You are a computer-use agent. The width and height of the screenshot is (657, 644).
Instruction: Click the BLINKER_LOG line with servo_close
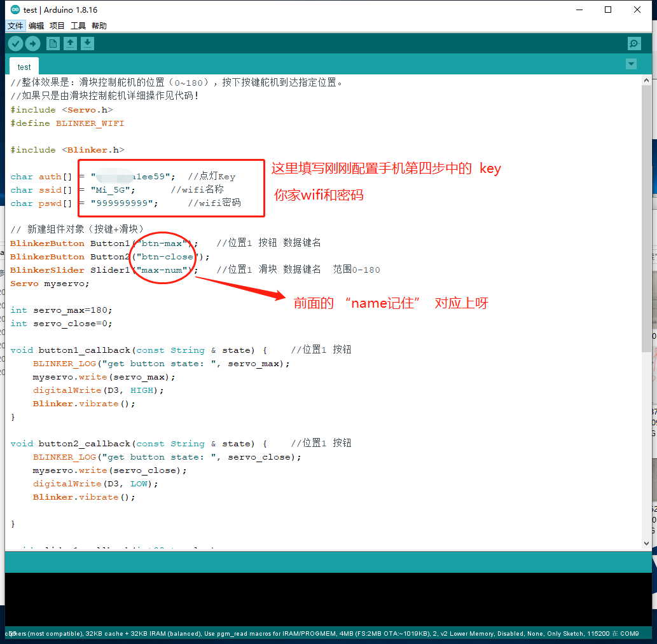pos(167,457)
